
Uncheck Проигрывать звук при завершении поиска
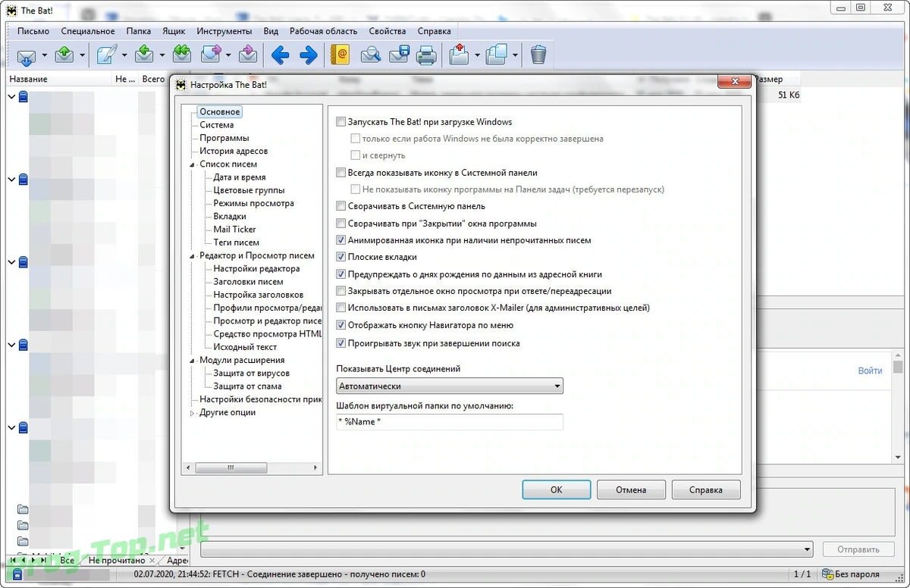tap(341, 343)
